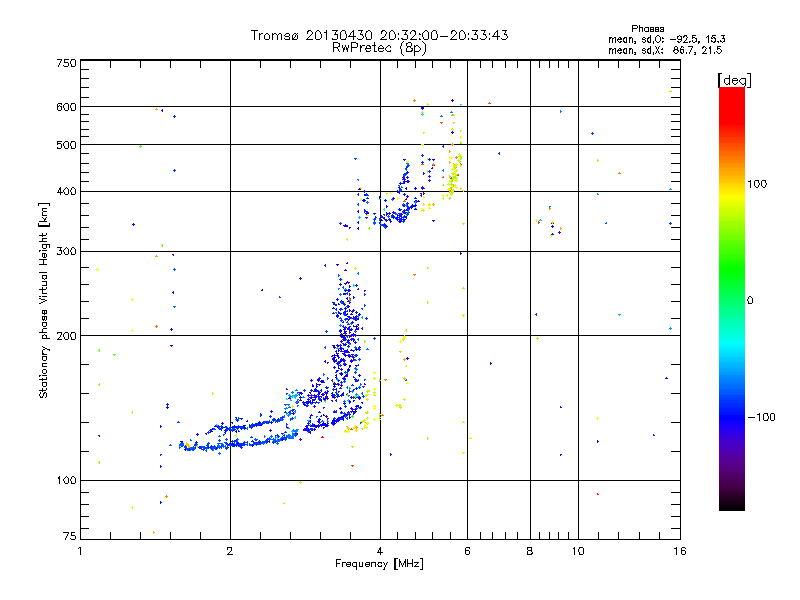Screen dimensions: 800x600
Task: Click the plot title 'Tromsø 20130430 20:32:00-20:33:43'
Action: 379,35
